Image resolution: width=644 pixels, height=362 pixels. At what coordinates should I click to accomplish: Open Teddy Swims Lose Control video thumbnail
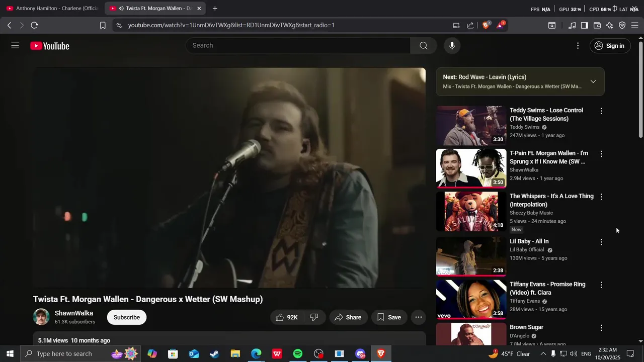pyautogui.click(x=471, y=126)
